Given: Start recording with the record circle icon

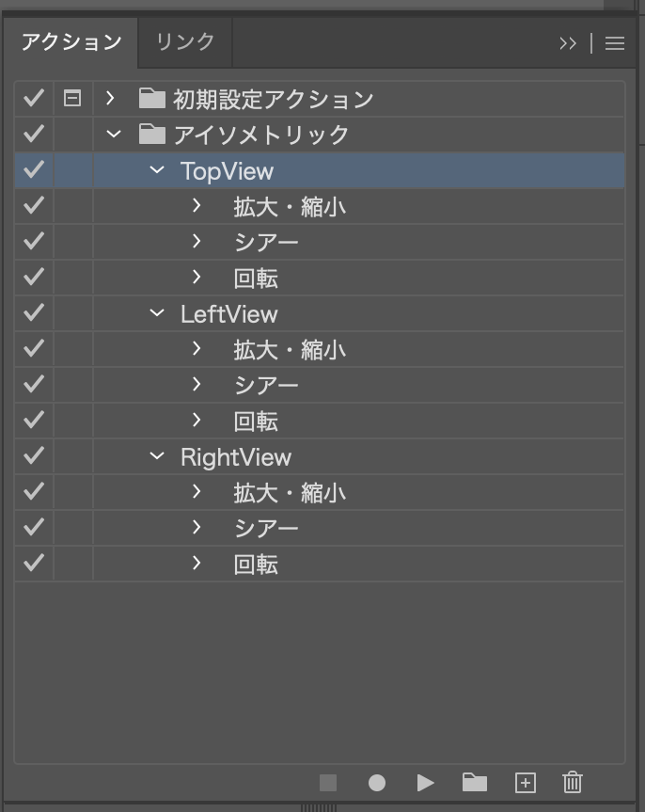Looking at the screenshot, I should coord(377,783).
